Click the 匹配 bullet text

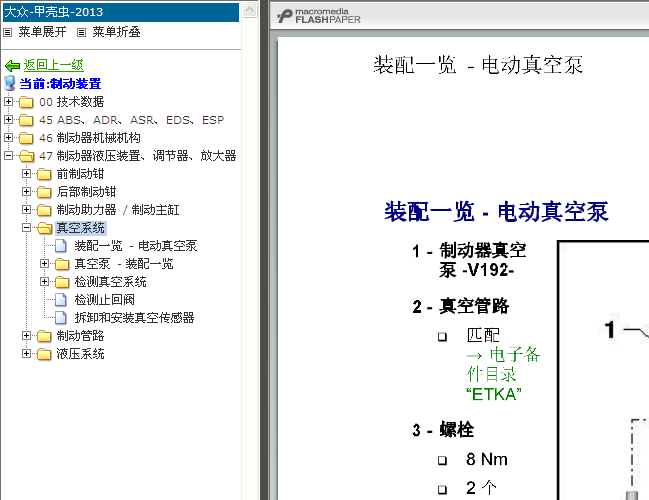[x=483, y=335]
